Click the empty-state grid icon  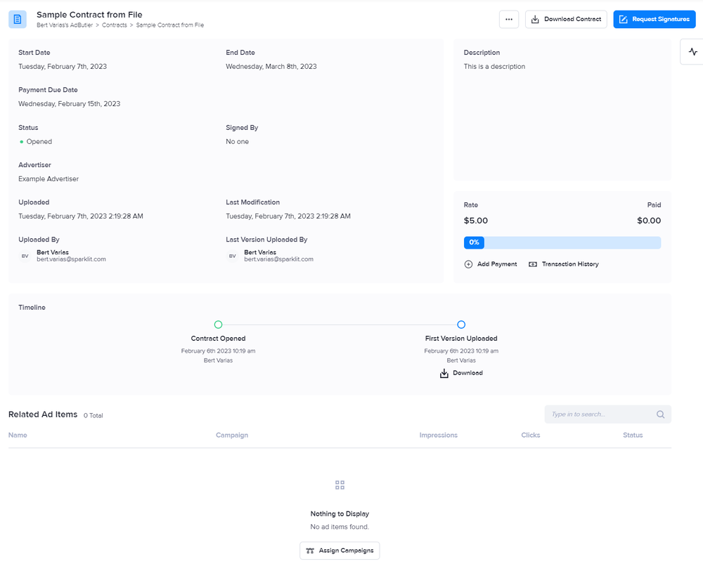(340, 485)
